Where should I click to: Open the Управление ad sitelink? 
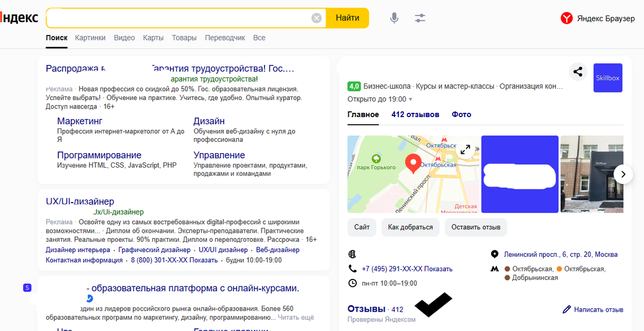pos(219,155)
